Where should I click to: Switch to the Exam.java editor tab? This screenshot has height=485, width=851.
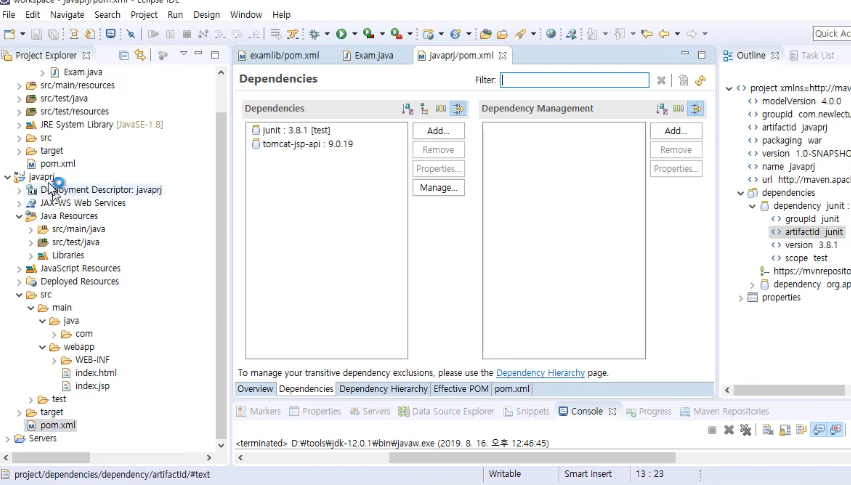coord(368,55)
